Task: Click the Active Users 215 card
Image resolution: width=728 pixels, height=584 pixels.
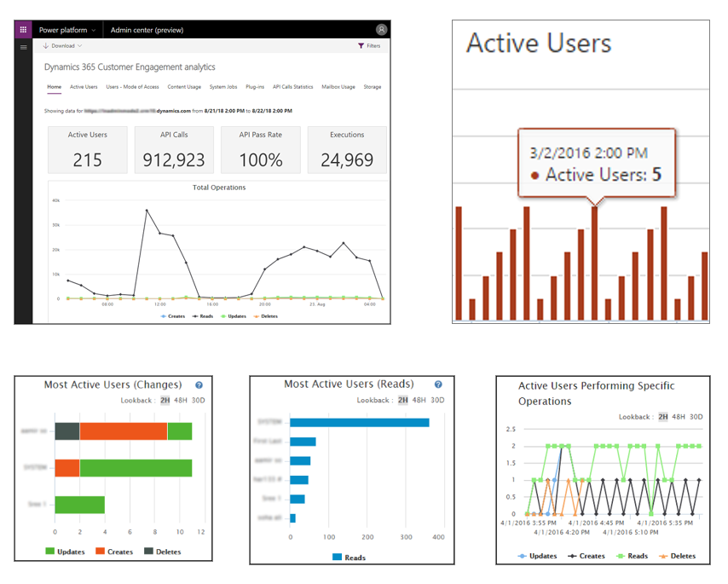Action: 87,150
